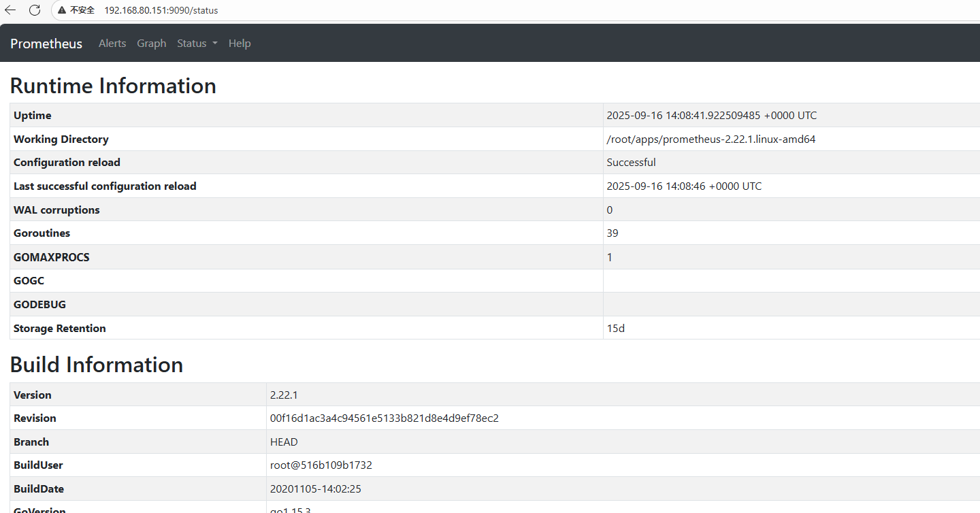Select the uptime value 2025-09-16 14:08:41.922509485
Viewport: 980px width, 513px height.
[712, 116]
